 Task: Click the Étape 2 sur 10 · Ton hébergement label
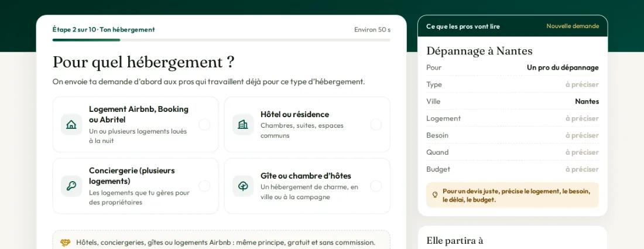pyautogui.click(x=104, y=29)
